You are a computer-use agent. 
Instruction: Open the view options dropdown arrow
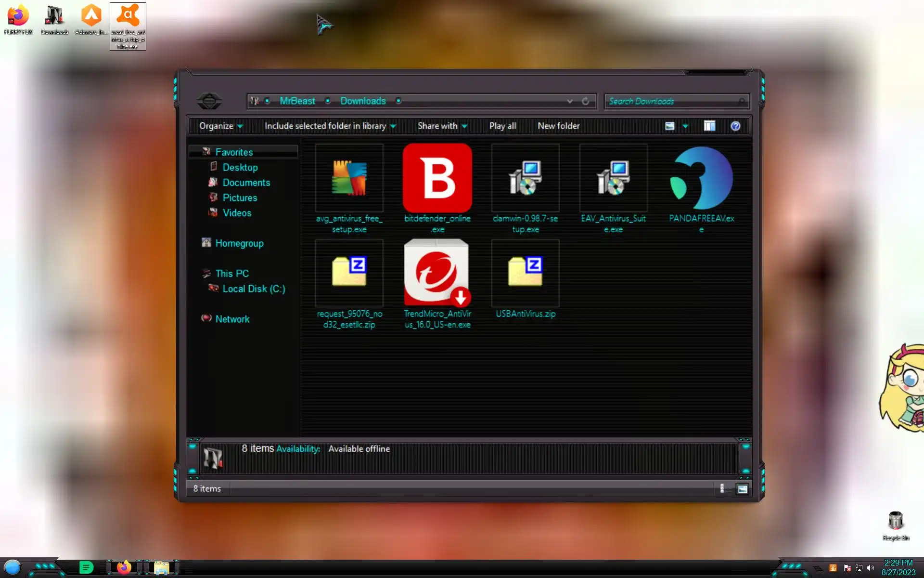(685, 126)
